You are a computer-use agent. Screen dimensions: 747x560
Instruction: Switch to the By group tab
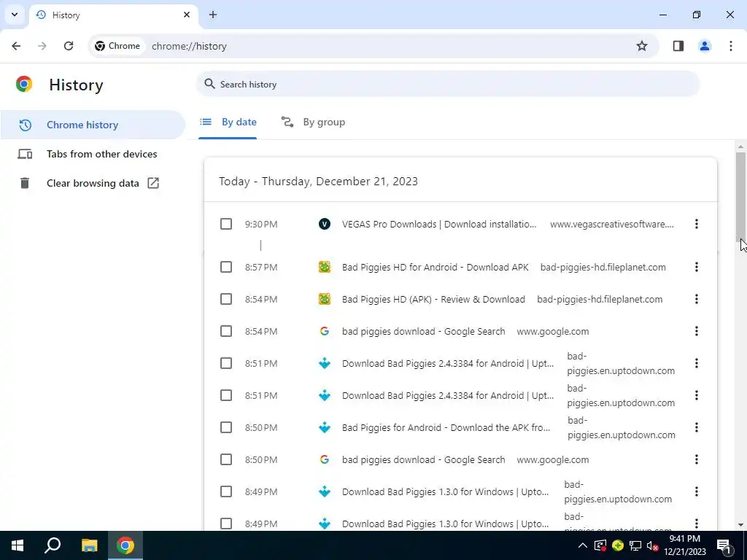tap(313, 122)
